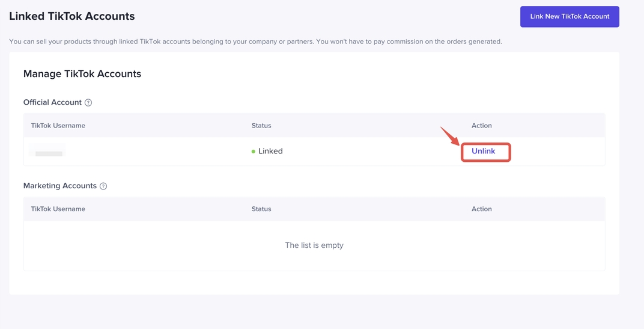Viewport: 644px width, 329px height.
Task: Click the red arrow pointing at Unlink
Action: (450, 136)
